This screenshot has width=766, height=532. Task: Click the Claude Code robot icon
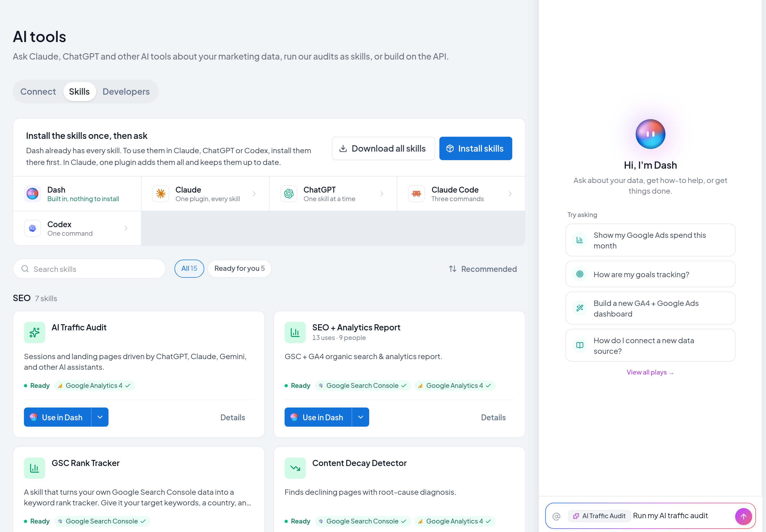tap(416, 194)
